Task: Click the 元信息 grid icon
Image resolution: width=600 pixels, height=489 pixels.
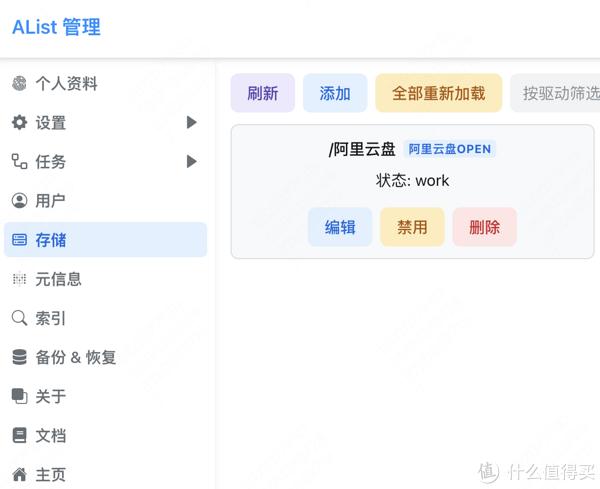Action: pos(19,279)
